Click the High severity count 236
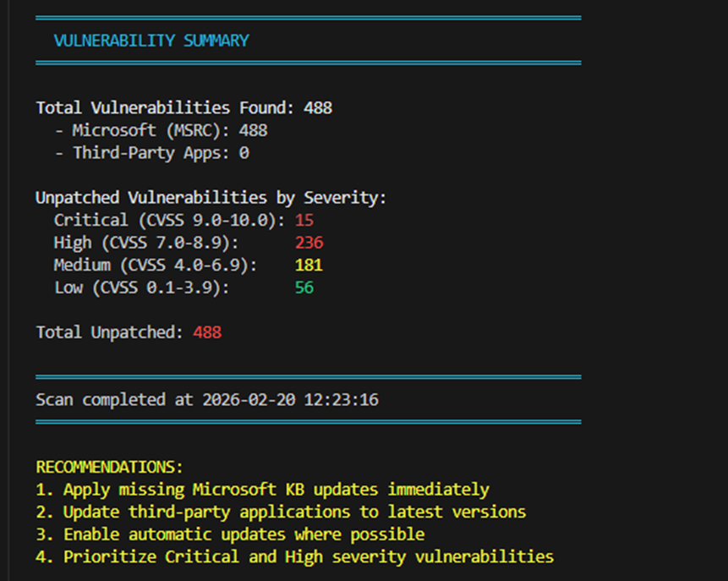The width and height of the screenshot is (728, 581). pyautogui.click(x=309, y=243)
